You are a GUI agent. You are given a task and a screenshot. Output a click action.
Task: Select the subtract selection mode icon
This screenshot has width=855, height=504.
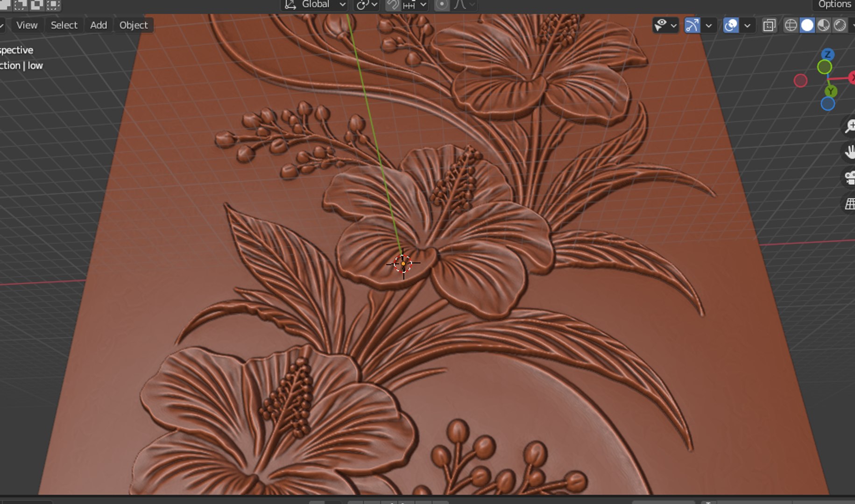(x=20, y=5)
